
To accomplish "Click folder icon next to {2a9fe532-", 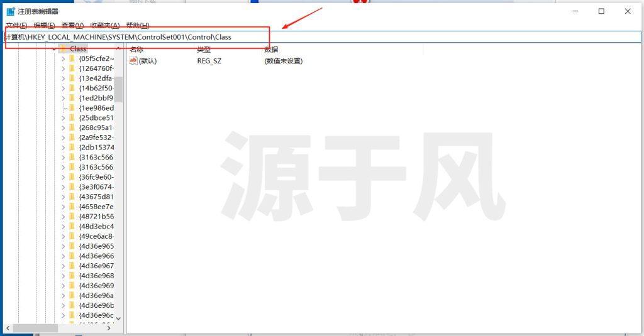I will 72,138.
